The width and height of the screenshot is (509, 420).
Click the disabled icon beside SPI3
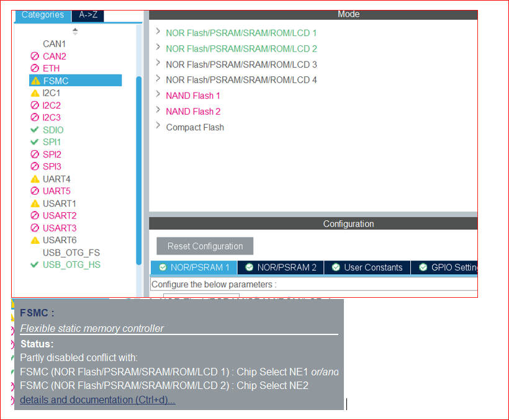coord(35,166)
